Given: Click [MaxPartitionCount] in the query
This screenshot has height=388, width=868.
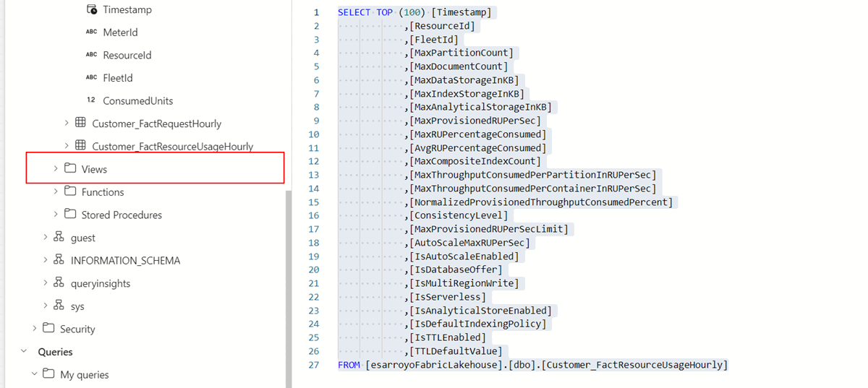Looking at the screenshot, I should [x=461, y=53].
